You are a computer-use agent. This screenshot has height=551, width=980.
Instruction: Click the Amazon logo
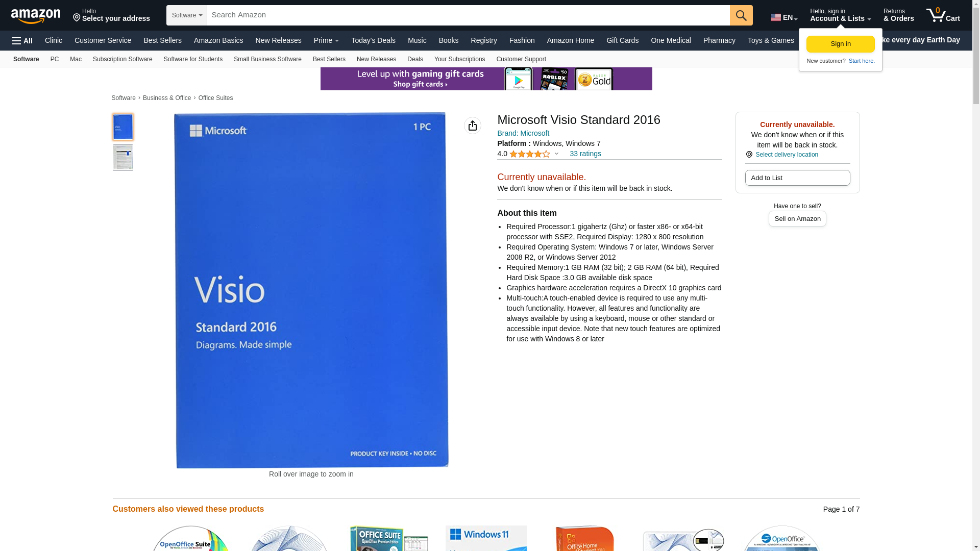(x=36, y=16)
